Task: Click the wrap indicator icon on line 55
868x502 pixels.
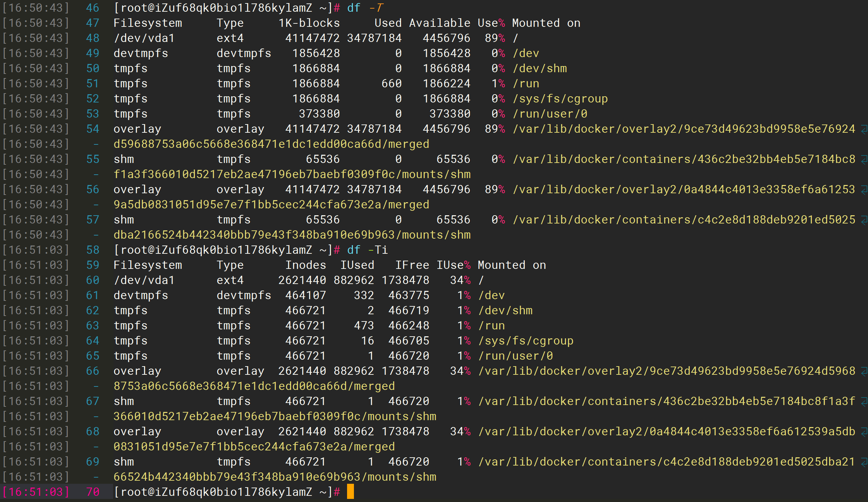Action: pos(864,160)
